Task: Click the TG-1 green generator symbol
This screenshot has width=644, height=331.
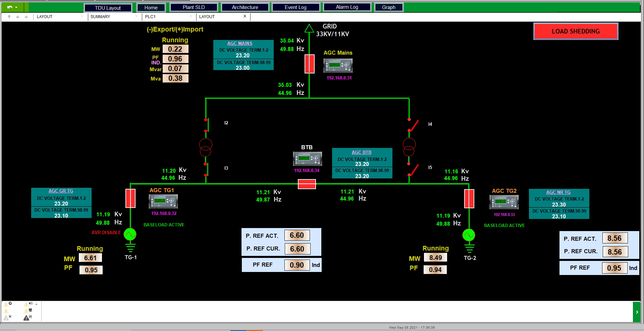Action: 130,234
